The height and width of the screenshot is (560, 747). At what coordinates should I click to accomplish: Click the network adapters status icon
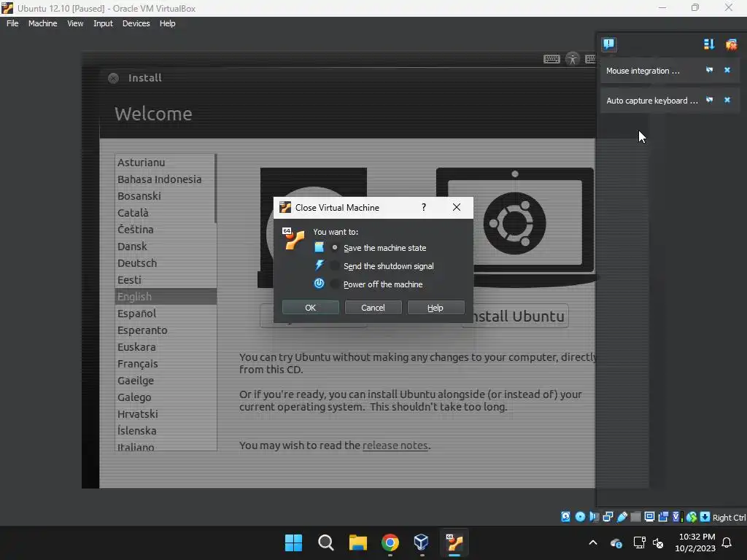point(608,517)
